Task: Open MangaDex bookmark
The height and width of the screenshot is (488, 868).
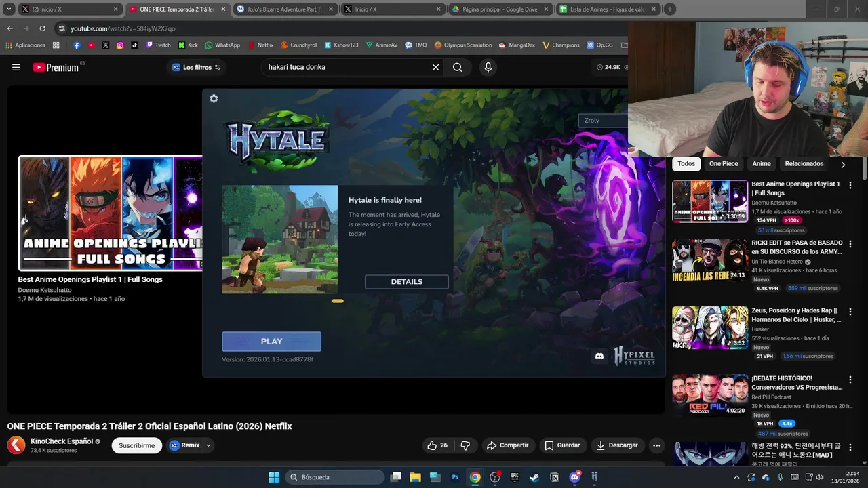Action: [516, 45]
